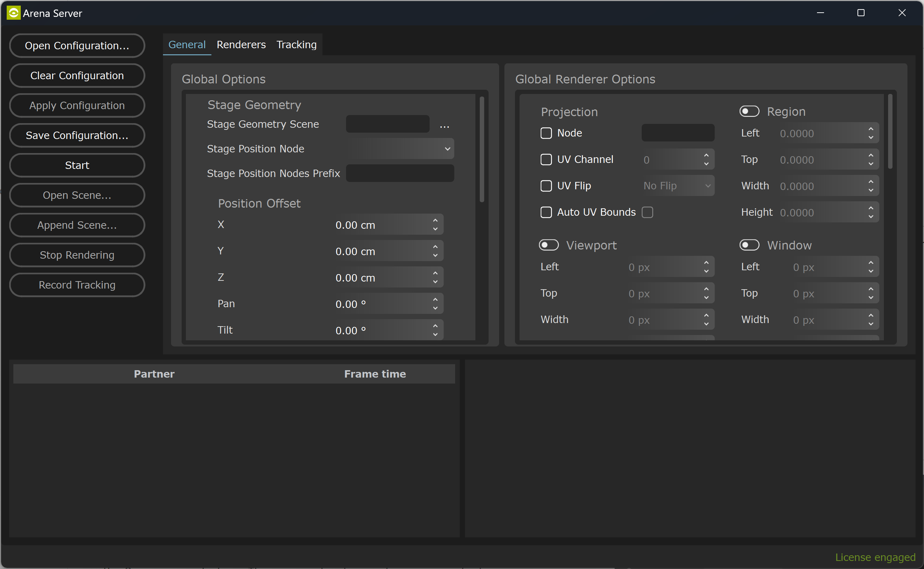Viewport: 924px width, 569px height.
Task: Click Open Scene button
Action: tap(77, 195)
